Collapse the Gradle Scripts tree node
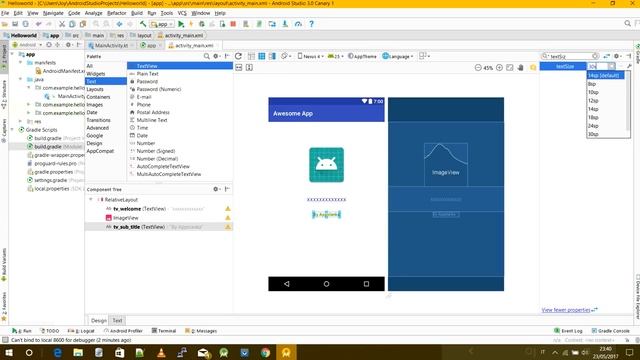Viewport: 640px width, 360px height. tap(12, 129)
